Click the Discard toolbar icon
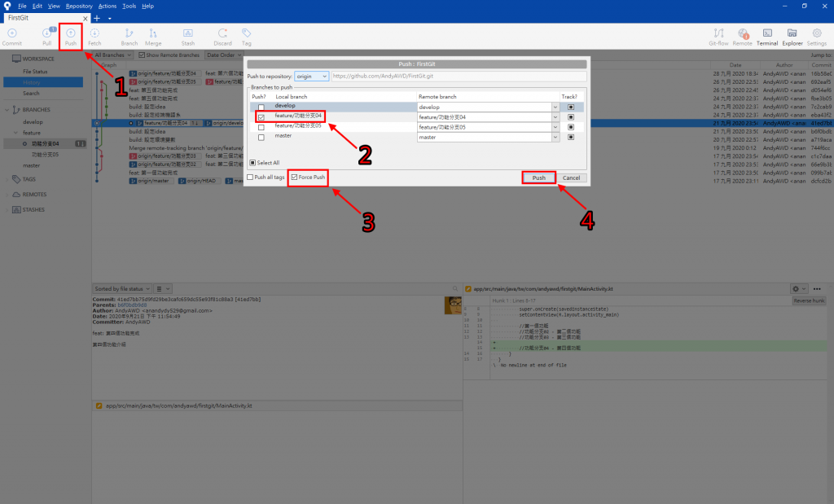Image resolution: width=834 pixels, height=504 pixels. coord(223,37)
